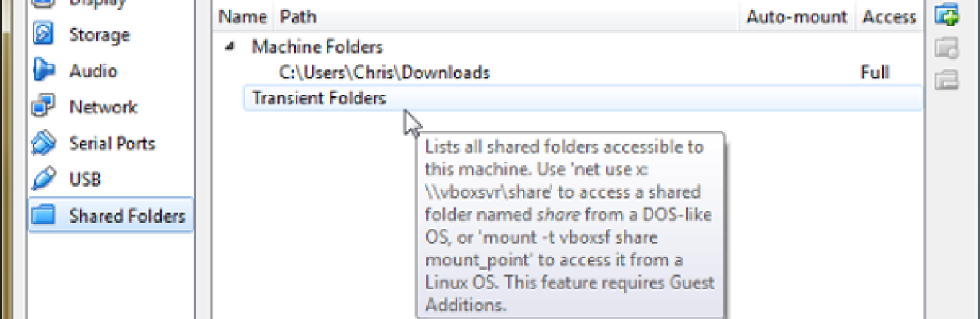Click the remove shared folder icon

coord(946,79)
